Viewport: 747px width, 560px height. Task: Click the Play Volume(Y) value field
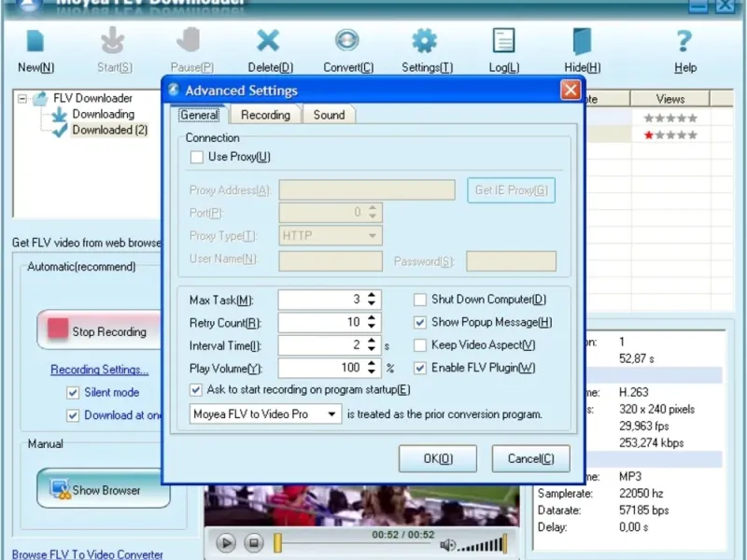coord(322,368)
